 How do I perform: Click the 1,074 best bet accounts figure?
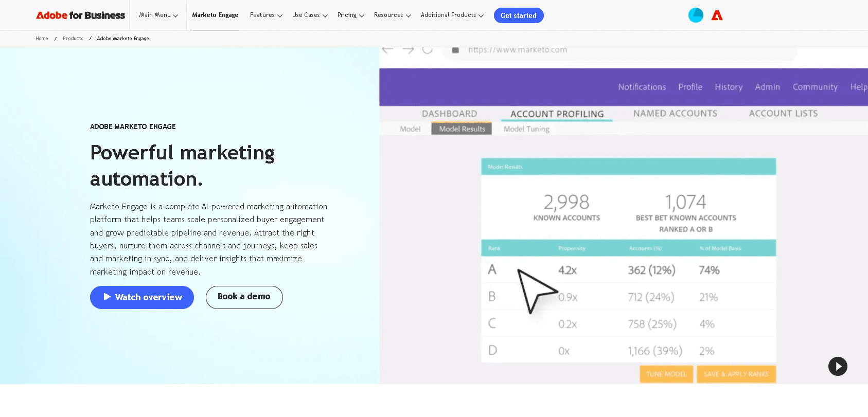(685, 202)
